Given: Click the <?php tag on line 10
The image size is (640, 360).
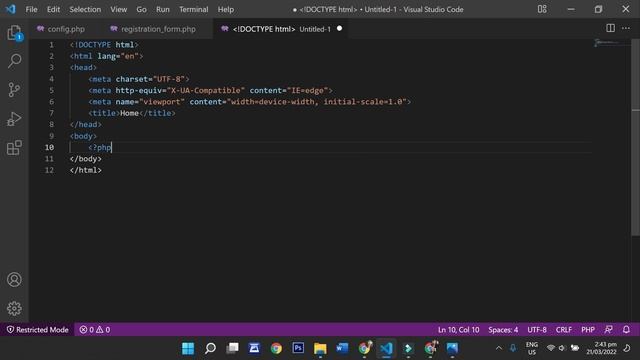Looking at the screenshot, I should point(100,147).
